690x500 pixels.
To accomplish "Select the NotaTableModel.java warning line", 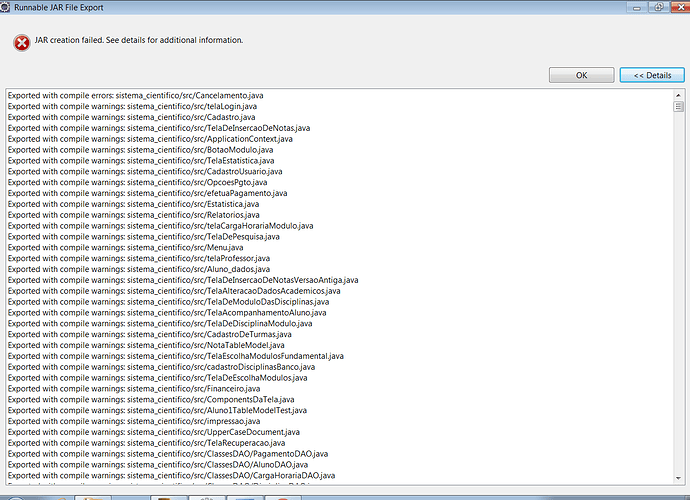I will (x=146, y=345).
